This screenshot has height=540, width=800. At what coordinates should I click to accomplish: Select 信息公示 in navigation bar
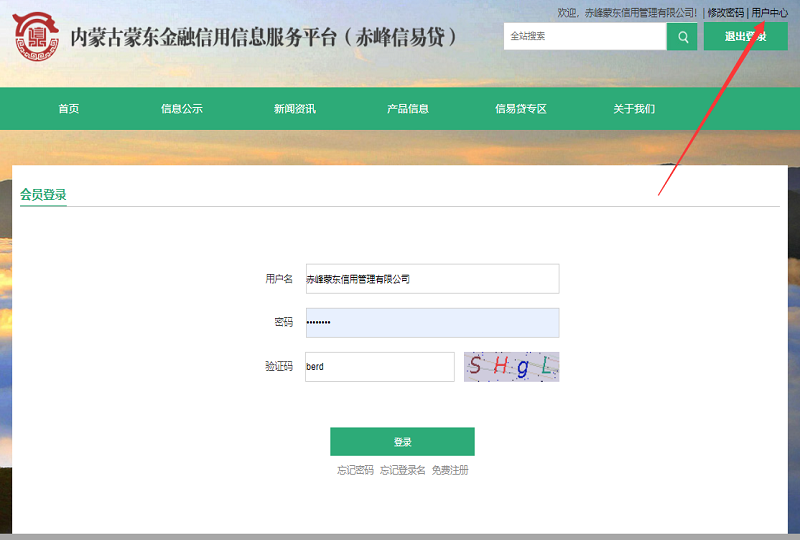click(182, 109)
